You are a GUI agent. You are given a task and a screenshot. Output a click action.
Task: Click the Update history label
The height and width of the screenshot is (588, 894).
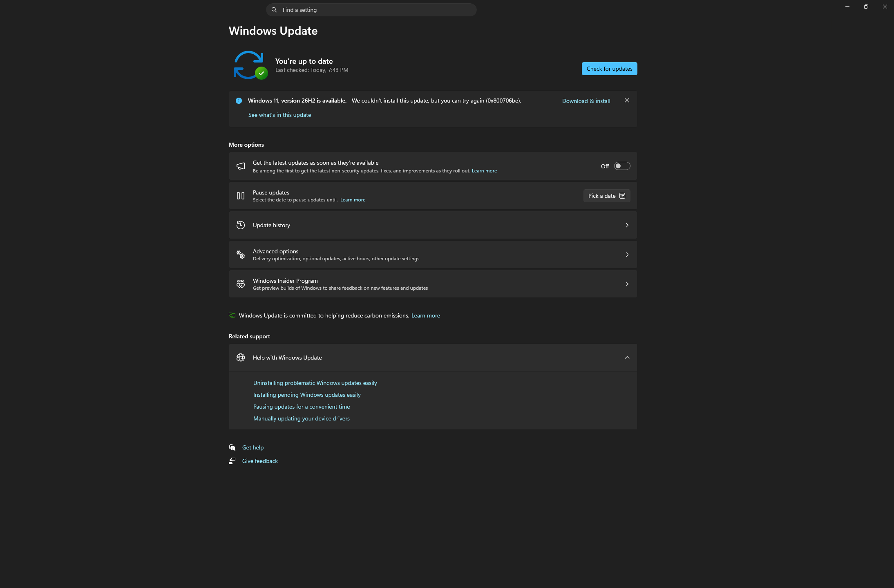click(271, 225)
